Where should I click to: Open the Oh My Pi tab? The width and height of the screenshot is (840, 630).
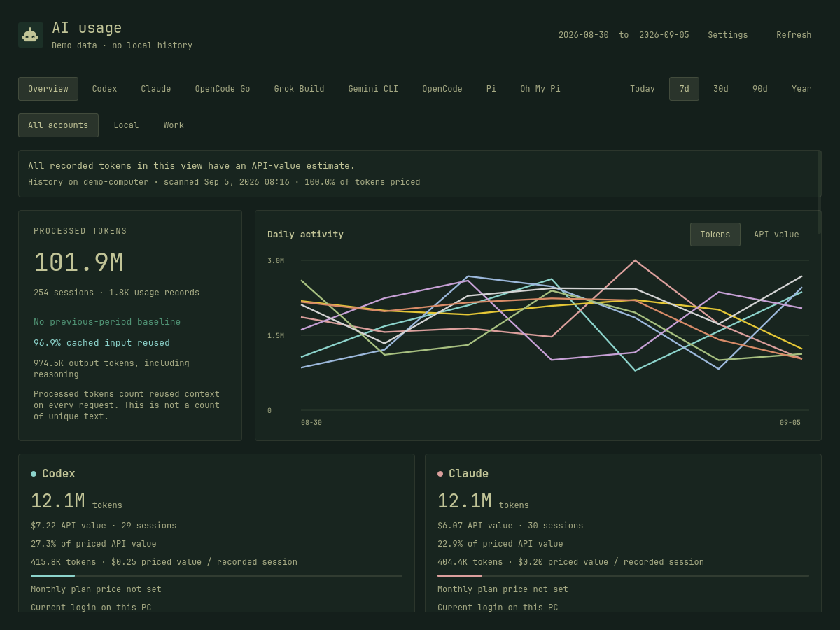coord(540,89)
